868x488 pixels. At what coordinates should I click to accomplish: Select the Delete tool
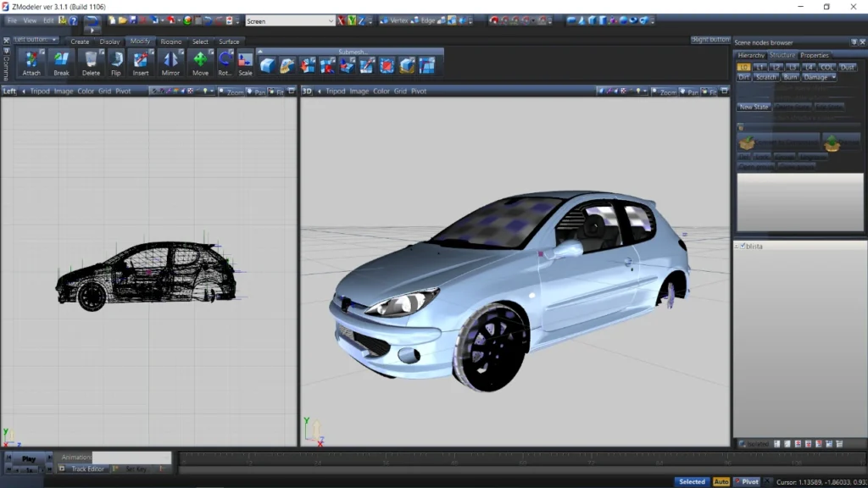pos(91,61)
